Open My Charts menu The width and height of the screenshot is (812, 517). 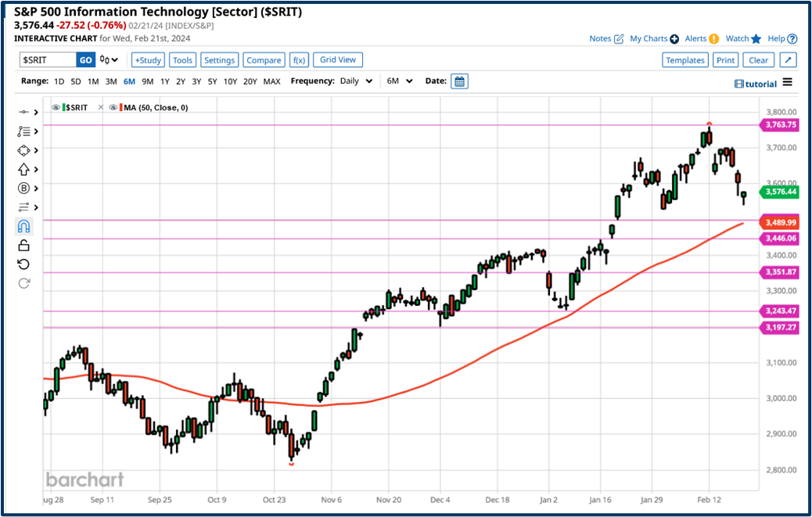(x=648, y=38)
